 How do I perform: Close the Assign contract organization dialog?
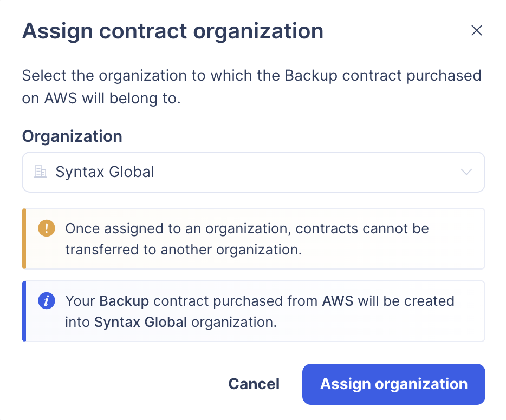coord(476,30)
